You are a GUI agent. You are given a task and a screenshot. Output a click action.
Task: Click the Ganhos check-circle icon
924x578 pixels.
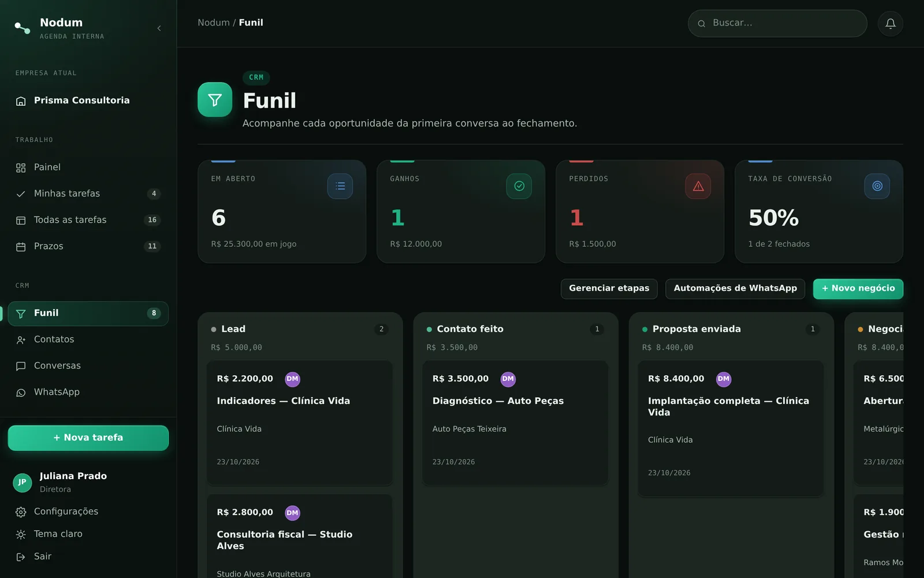[x=519, y=186]
